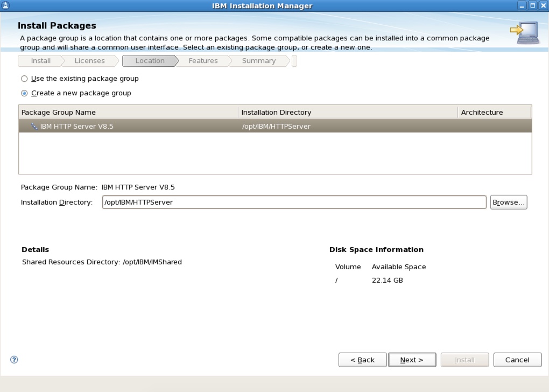Click the Install Packages page title
Image resolution: width=549 pixels, height=392 pixels.
pyautogui.click(x=57, y=25)
